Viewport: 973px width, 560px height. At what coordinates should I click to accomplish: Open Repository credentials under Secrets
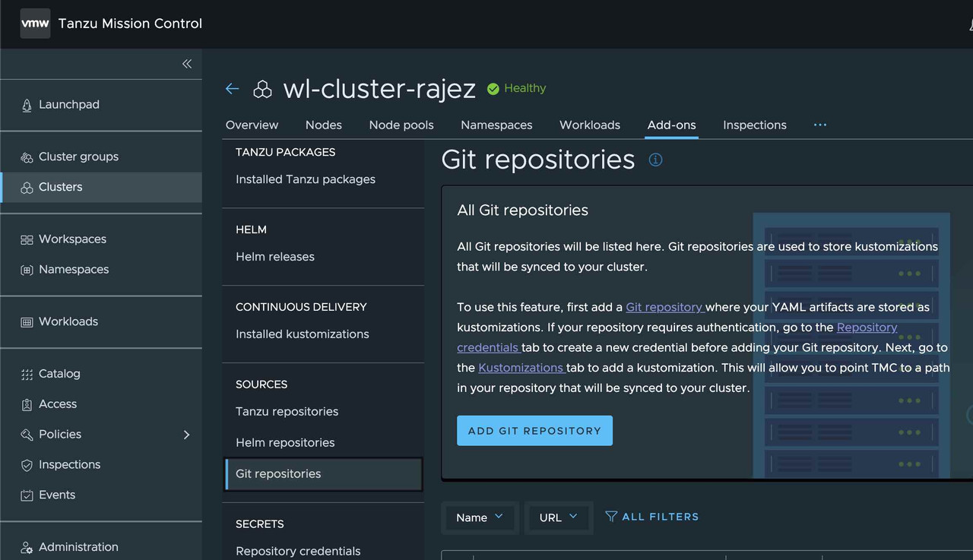(298, 552)
